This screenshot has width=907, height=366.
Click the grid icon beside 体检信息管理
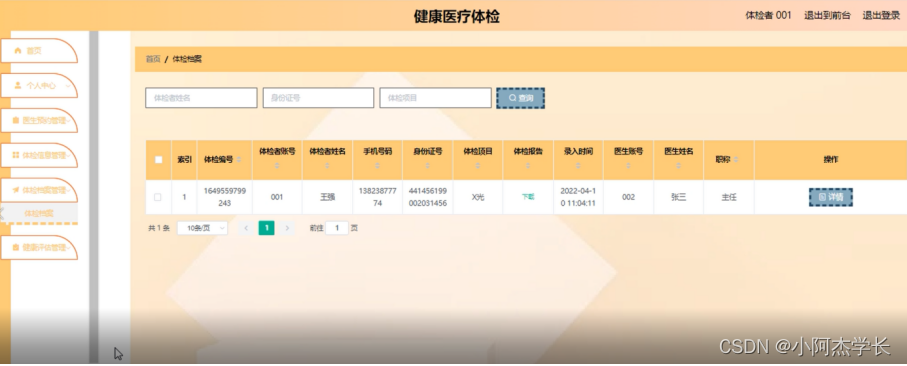coord(16,156)
